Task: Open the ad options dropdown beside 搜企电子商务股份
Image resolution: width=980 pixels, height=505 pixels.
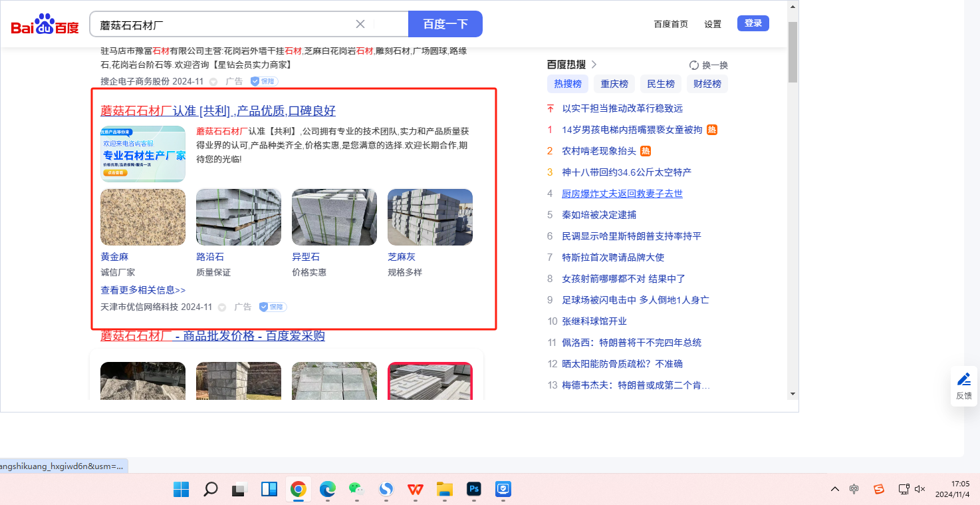Action: click(x=213, y=82)
